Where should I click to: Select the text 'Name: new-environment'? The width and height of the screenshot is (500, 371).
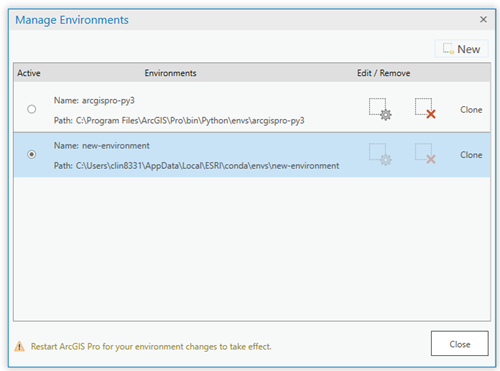click(x=102, y=146)
